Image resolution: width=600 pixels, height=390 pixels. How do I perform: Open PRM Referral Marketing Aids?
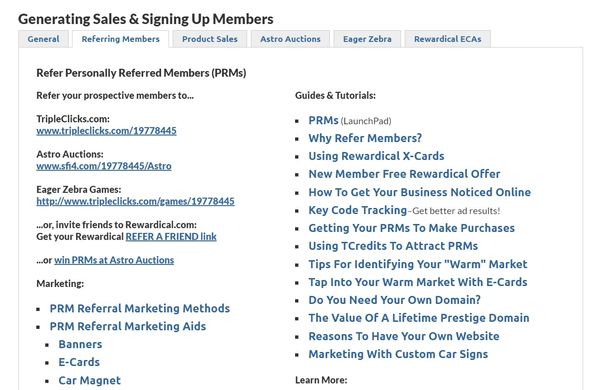click(128, 326)
